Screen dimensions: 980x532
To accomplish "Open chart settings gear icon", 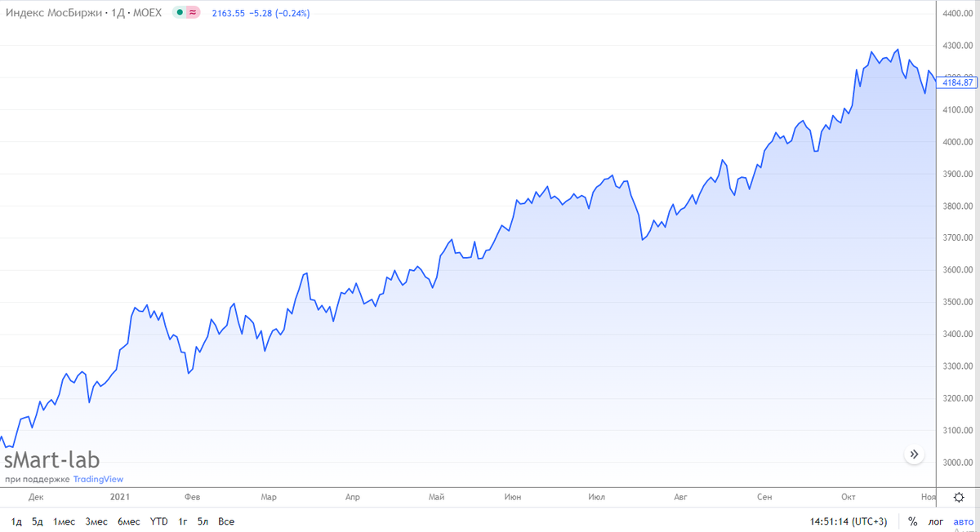I will click(x=957, y=497).
